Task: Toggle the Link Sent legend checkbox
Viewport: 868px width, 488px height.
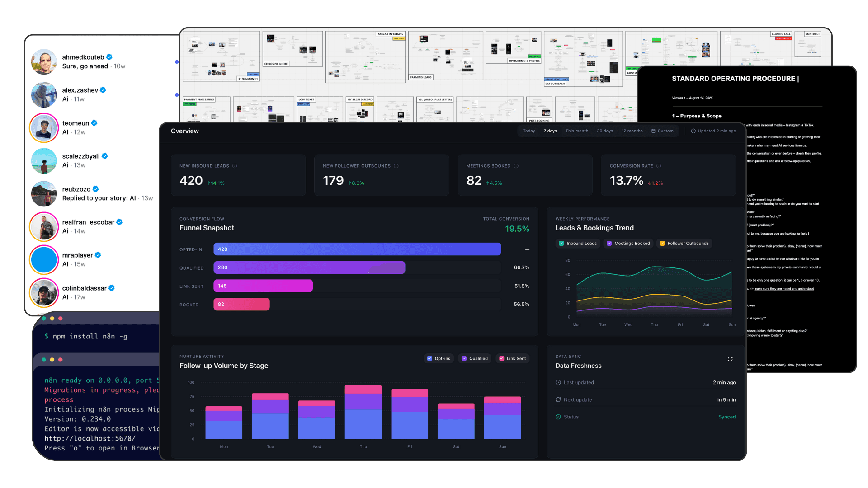Action: (501, 359)
